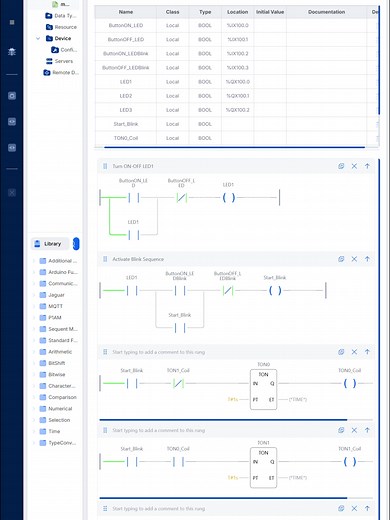The height and width of the screenshot is (520, 390).
Task: Move the TON0 rung up
Action: tap(367, 352)
